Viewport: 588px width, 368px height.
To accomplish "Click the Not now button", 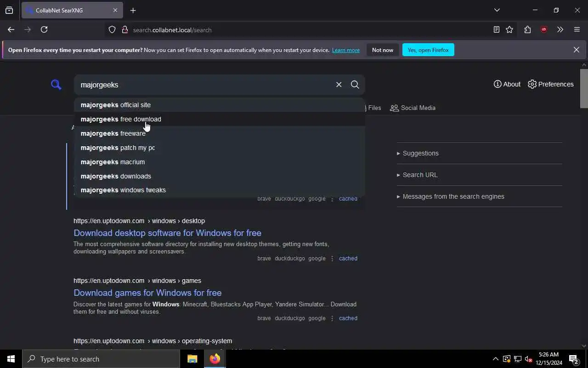I will tap(383, 50).
